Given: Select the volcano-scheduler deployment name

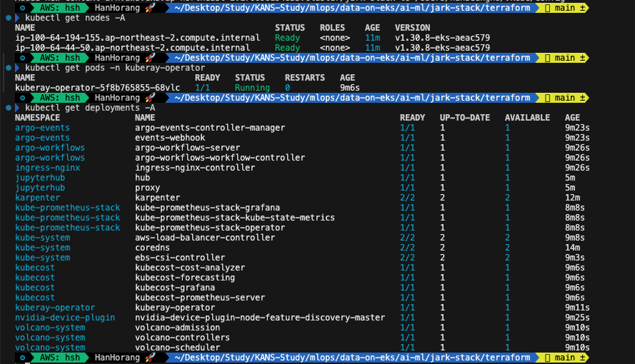Looking at the screenshot, I should (x=177, y=348).
